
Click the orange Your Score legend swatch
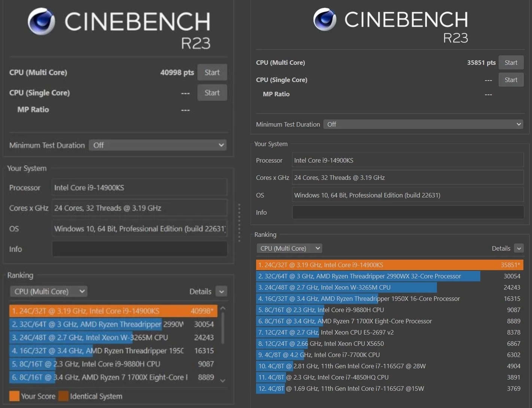point(14,396)
